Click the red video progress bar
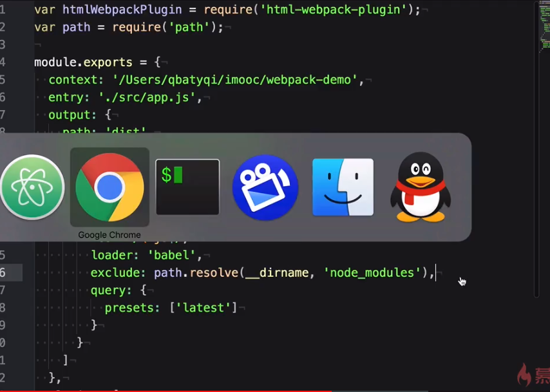The height and width of the screenshot is (392, 550). pos(166,391)
